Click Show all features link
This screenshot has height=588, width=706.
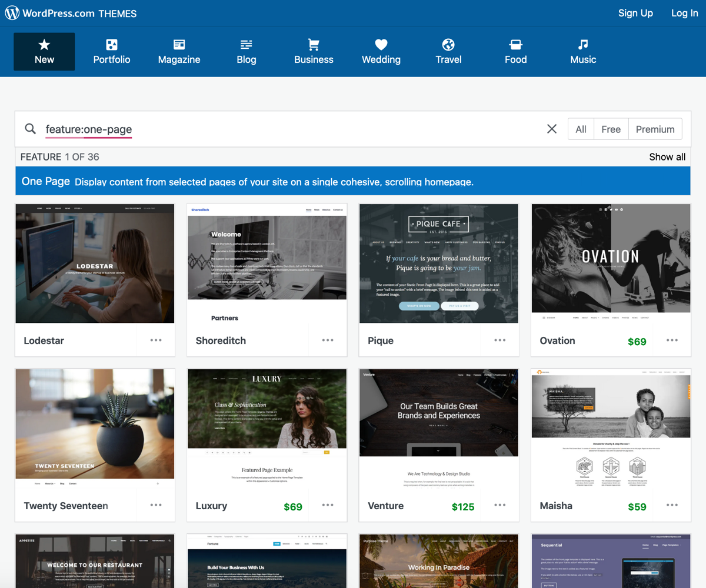[x=667, y=157]
